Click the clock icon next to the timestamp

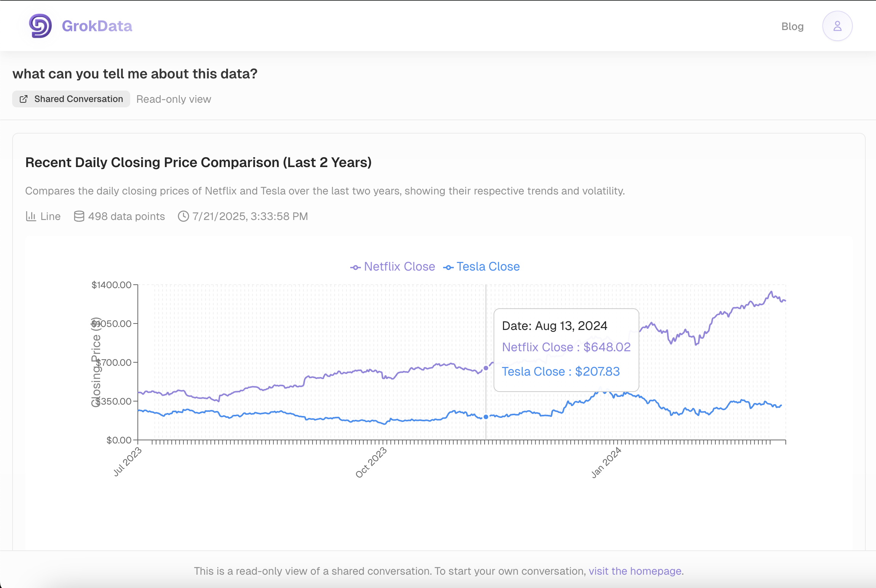coord(183,216)
